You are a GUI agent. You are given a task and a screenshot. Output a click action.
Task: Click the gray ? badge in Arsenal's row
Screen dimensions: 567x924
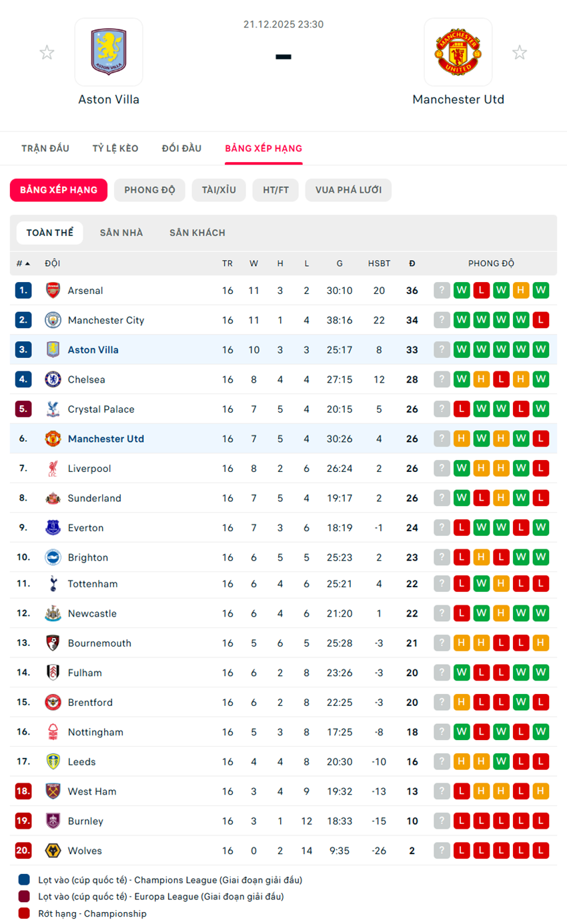tap(442, 291)
